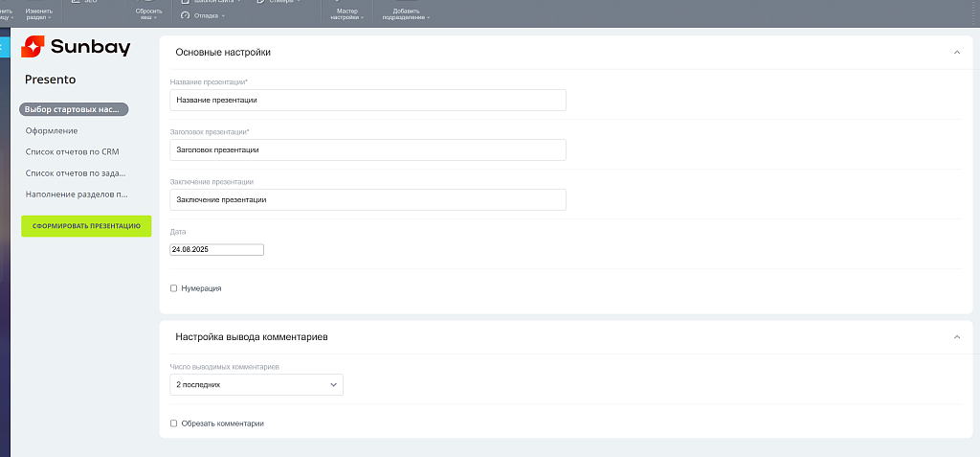Collapse the Основные настройки section
This screenshot has height=457, width=980.
pyautogui.click(x=956, y=53)
